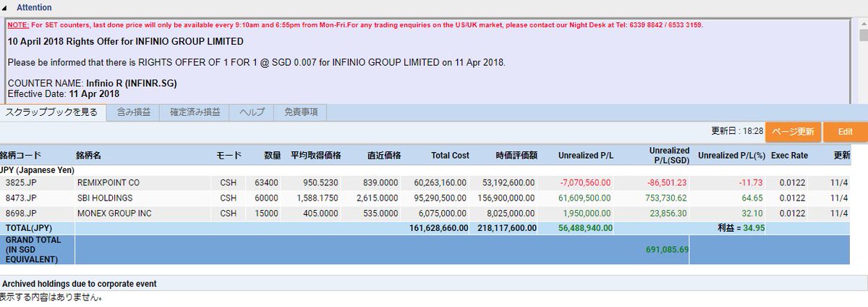Open the 免責事項 tab
This screenshot has height=307, width=868.
point(301,112)
